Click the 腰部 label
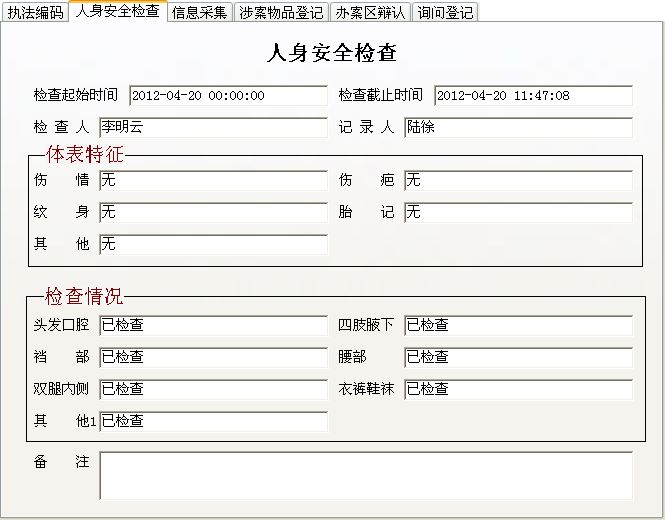This screenshot has width=665, height=520. (352, 357)
